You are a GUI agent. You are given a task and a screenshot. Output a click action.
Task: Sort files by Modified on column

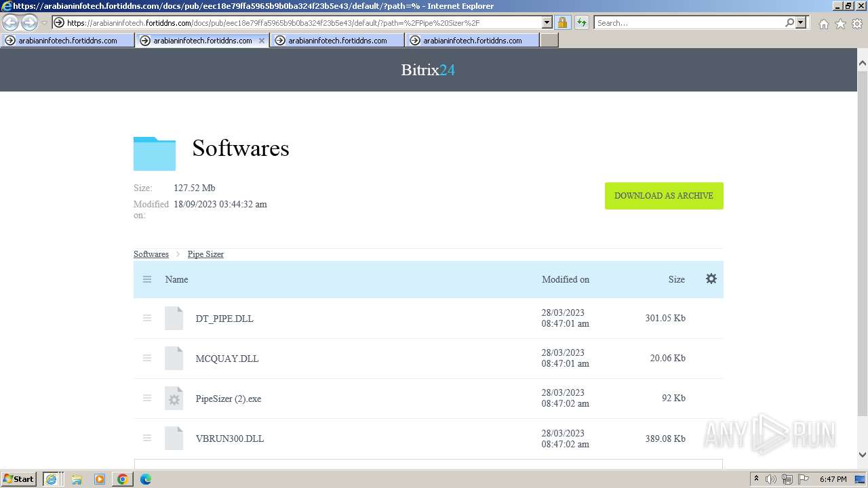tap(566, 279)
